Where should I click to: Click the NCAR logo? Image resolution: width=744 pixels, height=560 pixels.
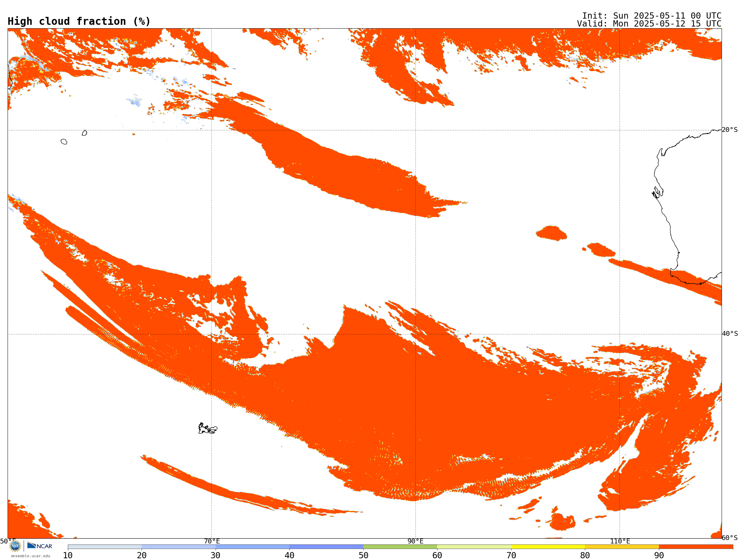pos(40,546)
